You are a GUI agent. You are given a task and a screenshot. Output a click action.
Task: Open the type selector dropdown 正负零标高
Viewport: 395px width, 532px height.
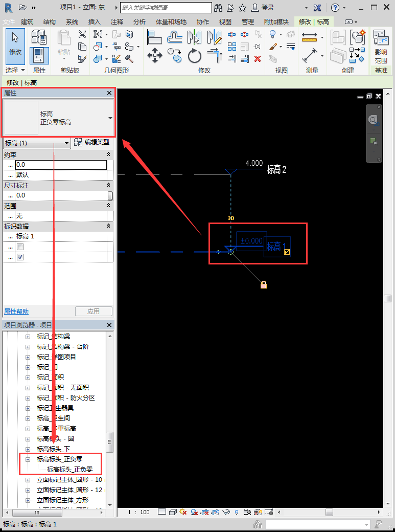pos(110,118)
